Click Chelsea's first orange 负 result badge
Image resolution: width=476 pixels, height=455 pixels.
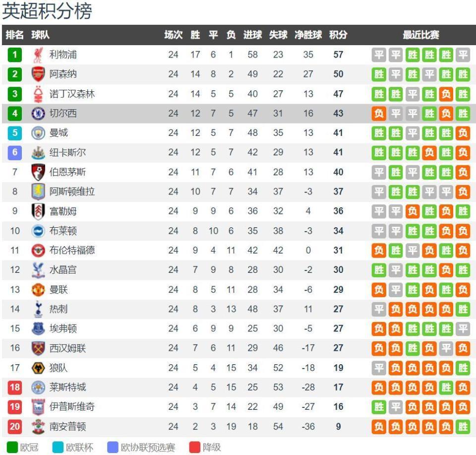(x=379, y=114)
